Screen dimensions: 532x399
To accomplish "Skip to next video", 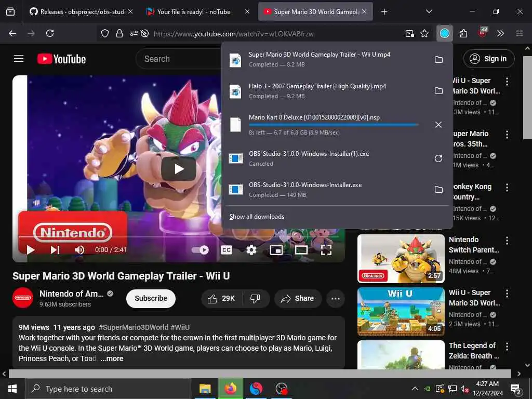I will tap(55, 250).
